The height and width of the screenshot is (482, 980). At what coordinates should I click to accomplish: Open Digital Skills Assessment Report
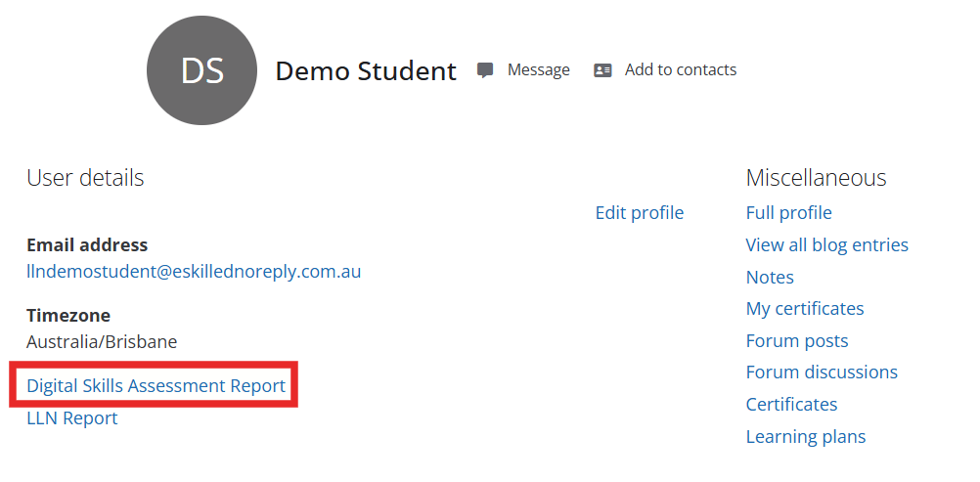coord(156,386)
